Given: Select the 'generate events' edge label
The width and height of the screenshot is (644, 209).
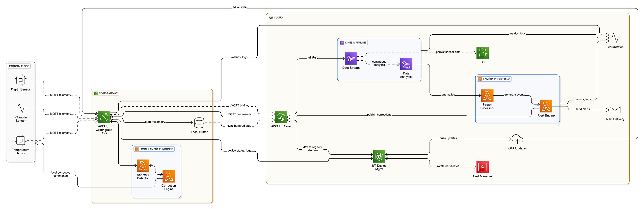Looking at the screenshot, I should (515, 95).
